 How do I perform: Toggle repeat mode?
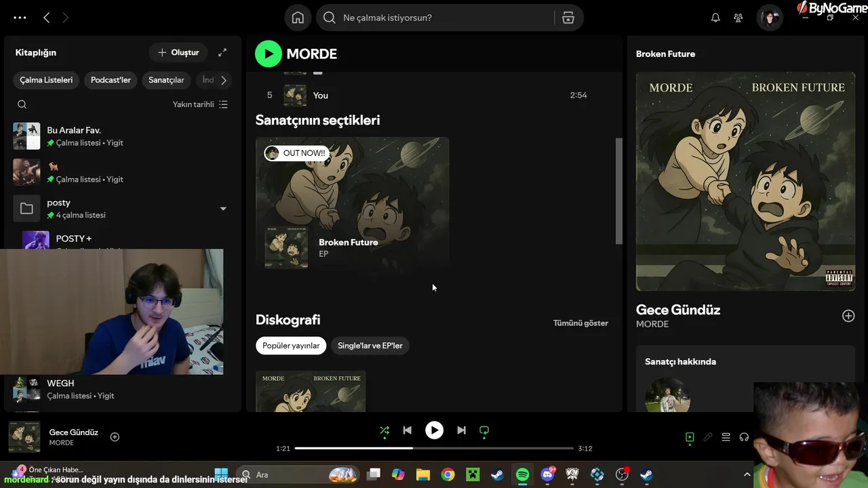(x=484, y=430)
